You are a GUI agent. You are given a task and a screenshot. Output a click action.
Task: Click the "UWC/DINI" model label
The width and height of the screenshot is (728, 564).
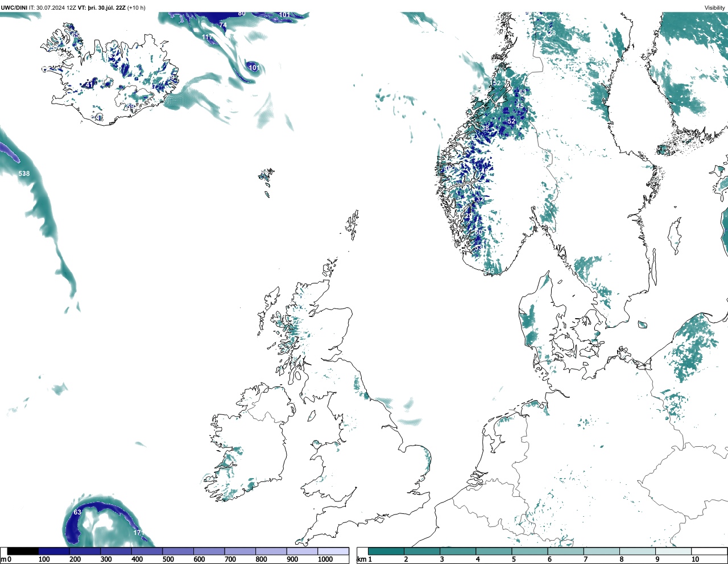14,7
